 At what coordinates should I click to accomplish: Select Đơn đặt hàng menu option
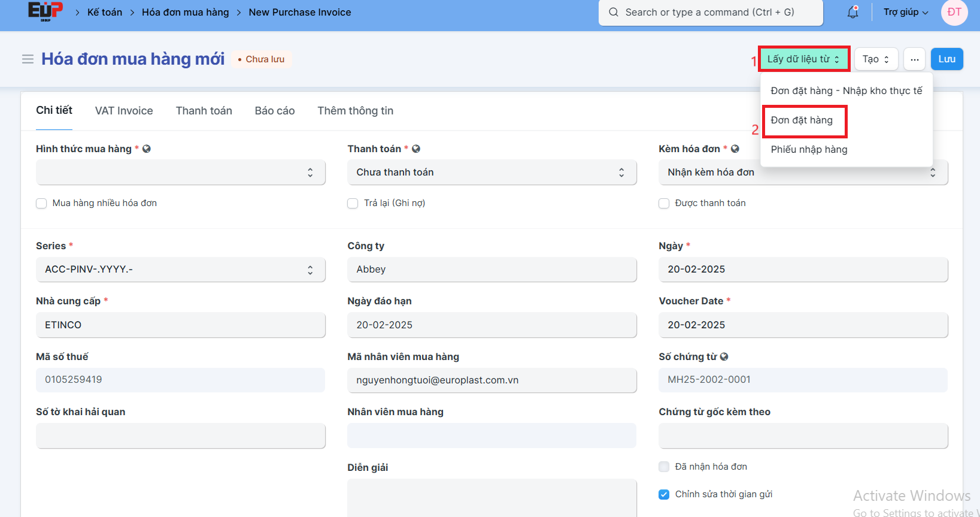(802, 120)
